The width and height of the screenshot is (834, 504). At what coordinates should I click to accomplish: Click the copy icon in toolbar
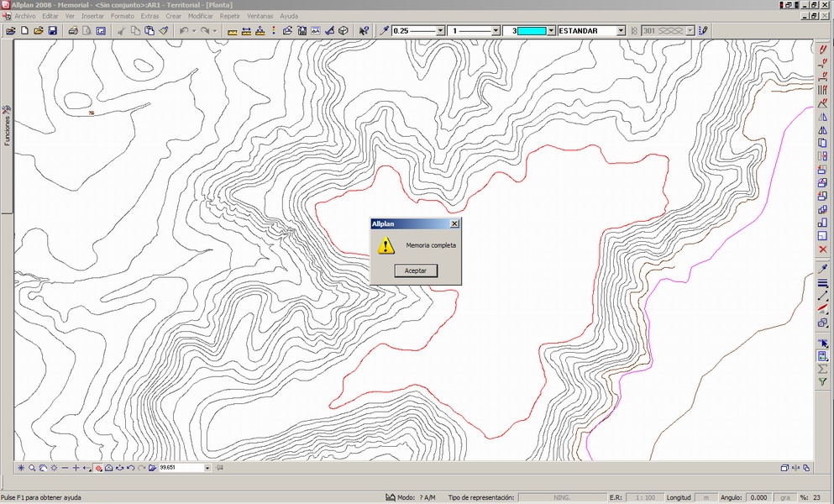click(x=135, y=31)
